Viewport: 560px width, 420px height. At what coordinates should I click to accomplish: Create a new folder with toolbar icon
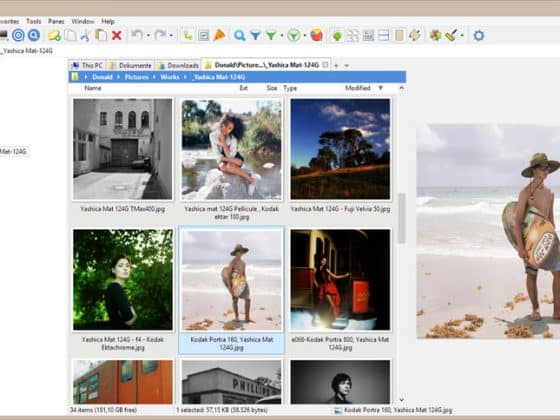click(54, 35)
